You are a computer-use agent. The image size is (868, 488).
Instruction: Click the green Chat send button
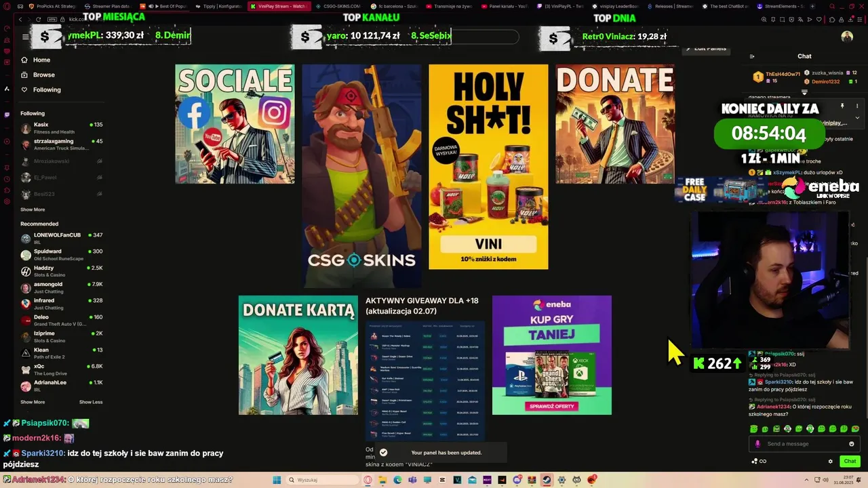(850, 462)
